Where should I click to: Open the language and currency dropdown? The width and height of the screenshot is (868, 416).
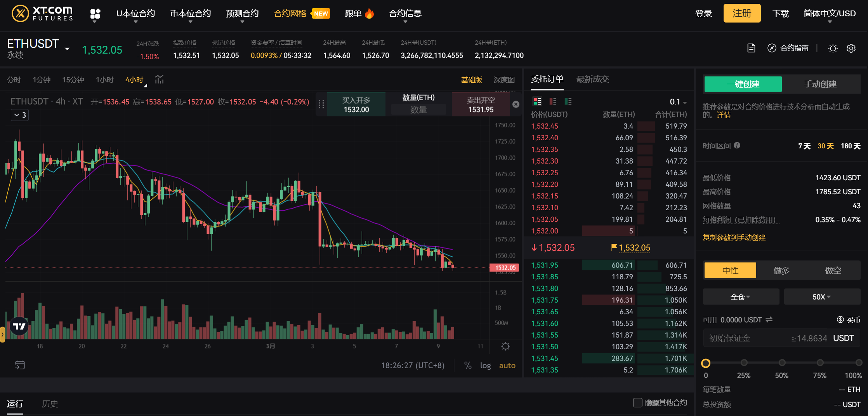(x=830, y=14)
